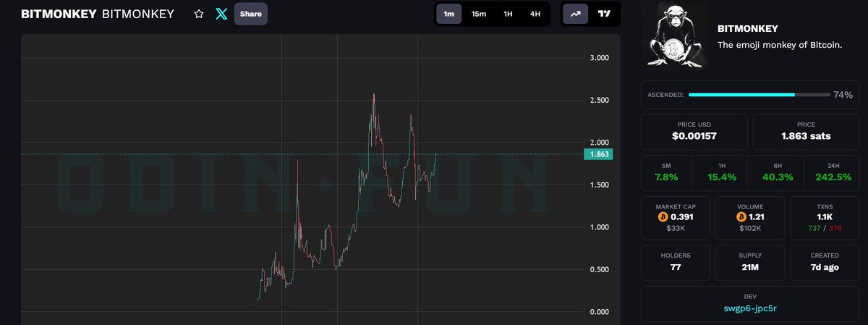Click the Supply value 21M
The height and width of the screenshot is (325, 868).
[750, 267]
